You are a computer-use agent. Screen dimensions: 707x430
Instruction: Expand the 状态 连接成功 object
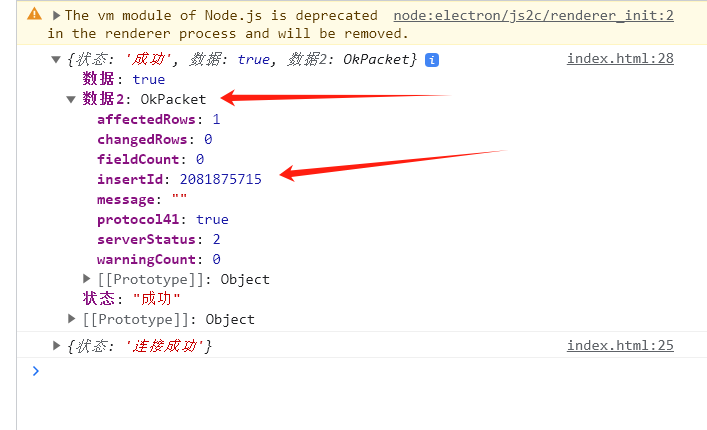(x=56, y=346)
